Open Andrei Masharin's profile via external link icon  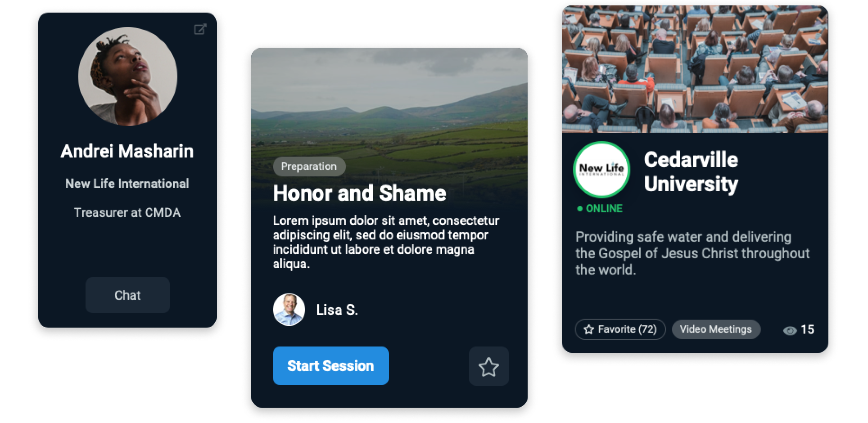coord(200,29)
